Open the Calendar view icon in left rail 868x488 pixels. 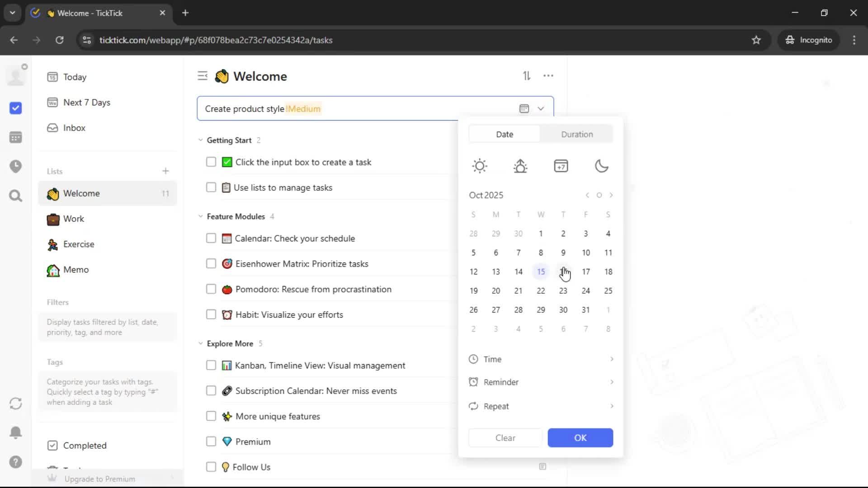(x=15, y=137)
